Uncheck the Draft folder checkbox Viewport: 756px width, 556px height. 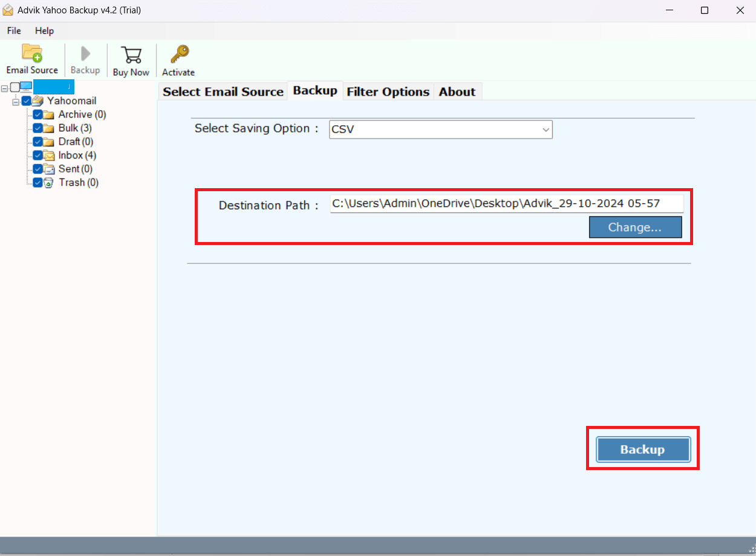pyautogui.click(x=37, y=142)
